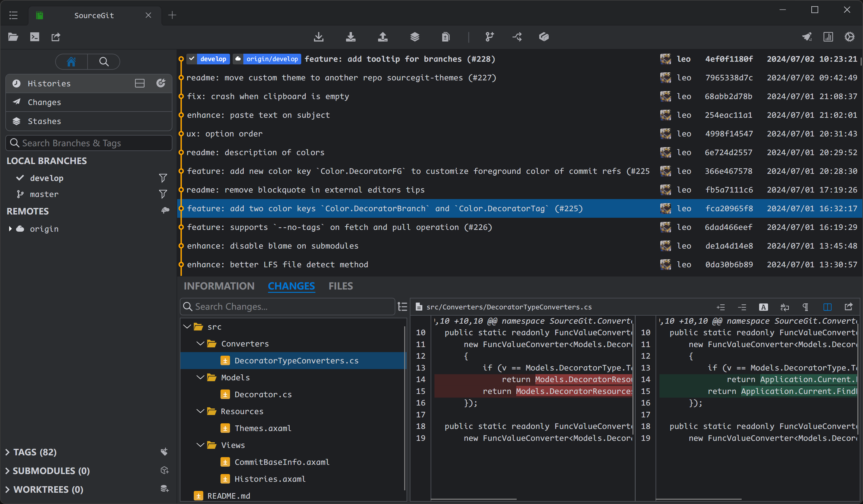The width and height of the screenshot is (863, 504).
Task: Switch to the INFORMATION tab
Action: tap(219, 286)
